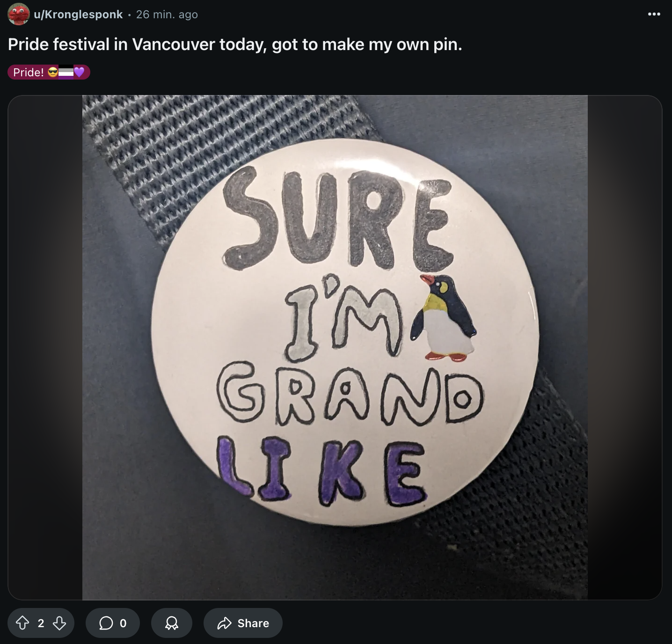The height and width of the screenshot is (644, 672).
Task: Open the post title about Vancouver Pride
Action: point(235,44)
